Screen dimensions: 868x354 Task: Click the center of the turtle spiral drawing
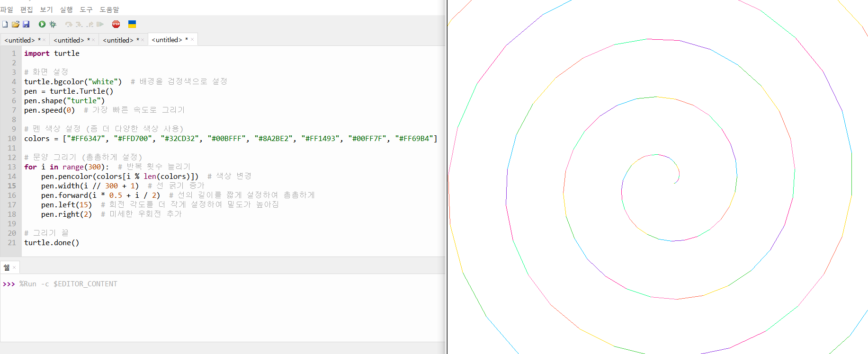pos(675,182)
